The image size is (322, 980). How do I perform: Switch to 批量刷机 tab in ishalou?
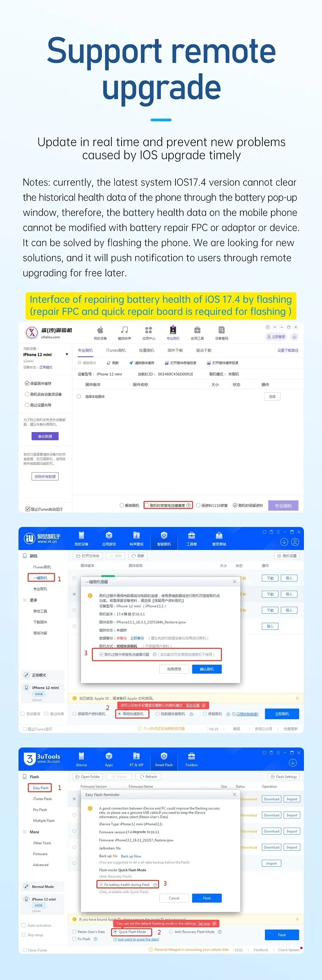147,351
